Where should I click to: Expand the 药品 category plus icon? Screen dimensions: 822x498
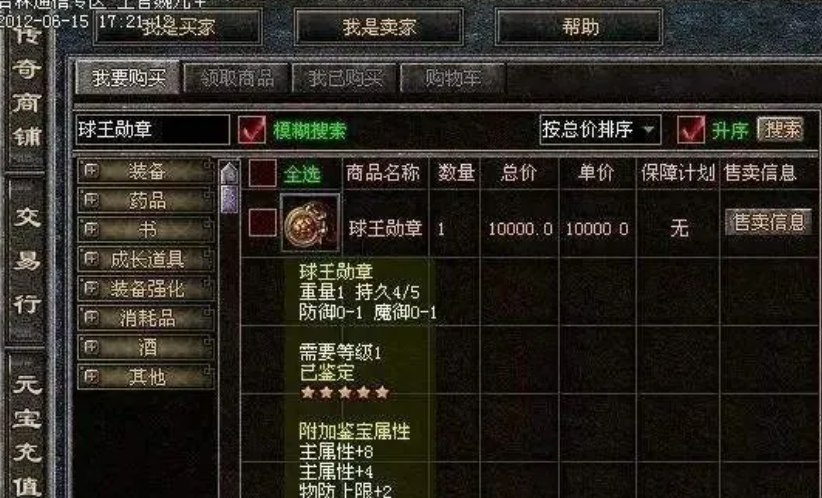tap(91, 200)
